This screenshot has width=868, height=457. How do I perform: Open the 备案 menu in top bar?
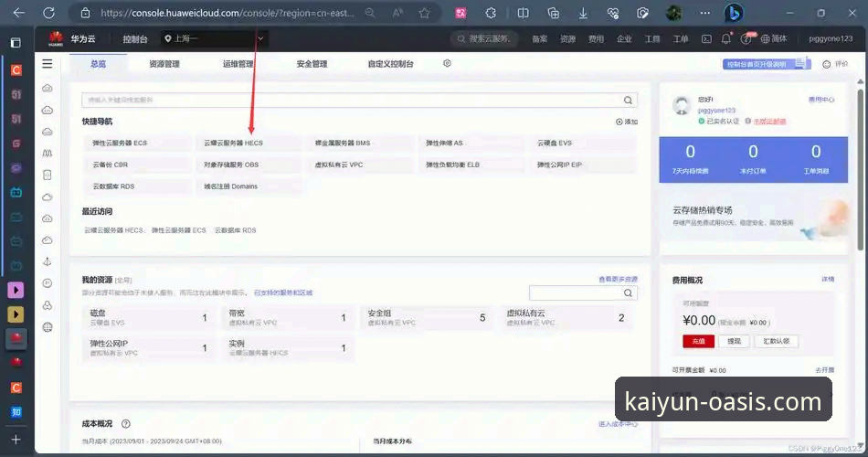(540, 38)
